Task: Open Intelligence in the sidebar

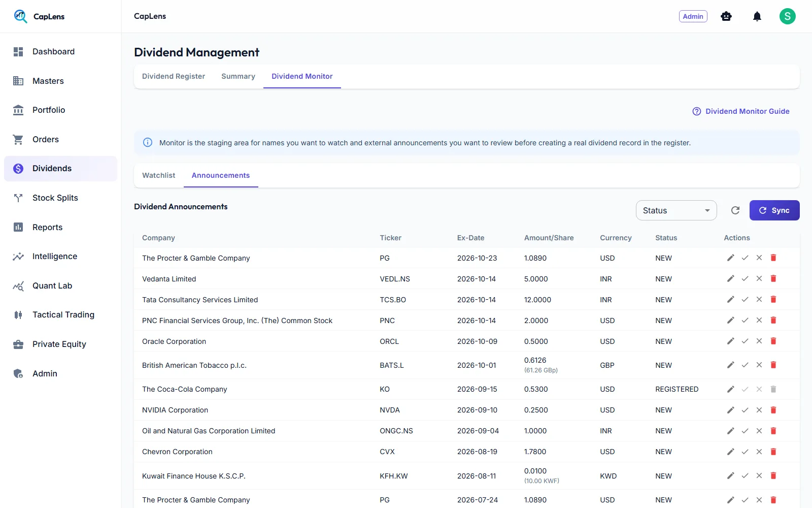Action: point(60,256)
